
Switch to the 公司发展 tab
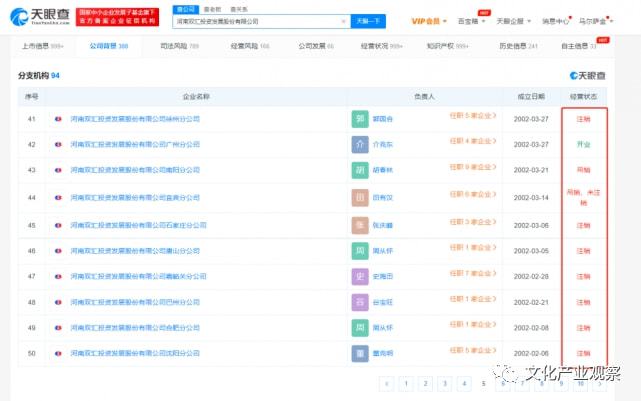pos(316,46)
